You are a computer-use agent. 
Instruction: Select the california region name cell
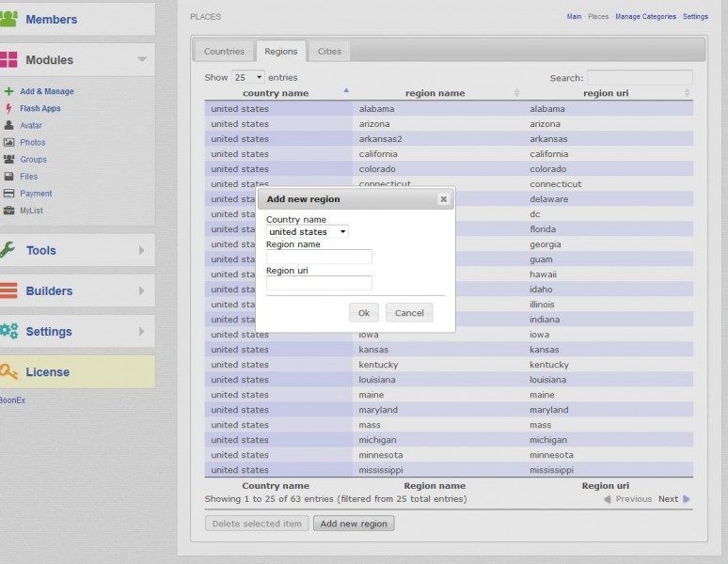tap(437, 154)
